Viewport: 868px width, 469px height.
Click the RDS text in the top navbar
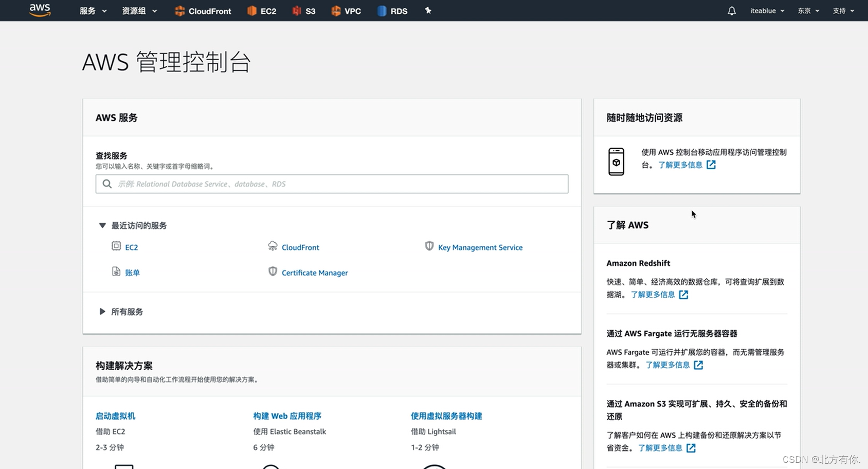click(x=399, y=11)
